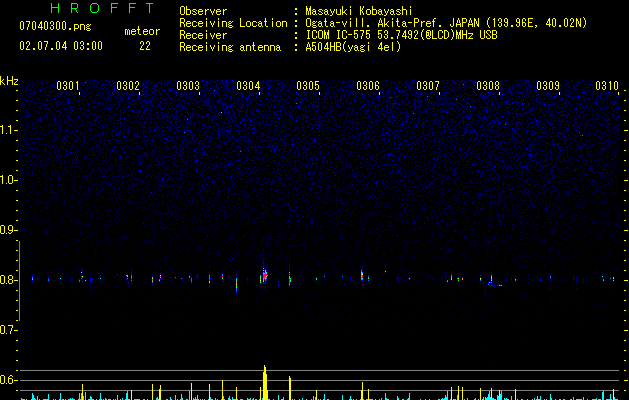Click the Observer label
629x400 pixels.
pos(203,11)
